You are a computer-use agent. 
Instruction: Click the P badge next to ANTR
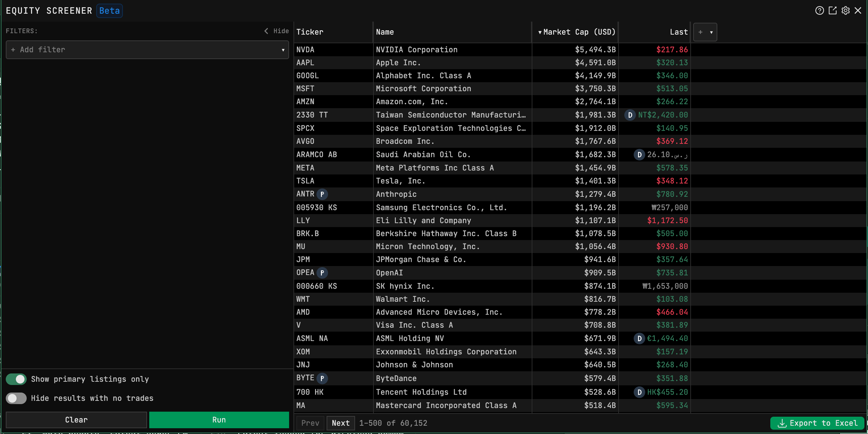click(x=322, y=194)
